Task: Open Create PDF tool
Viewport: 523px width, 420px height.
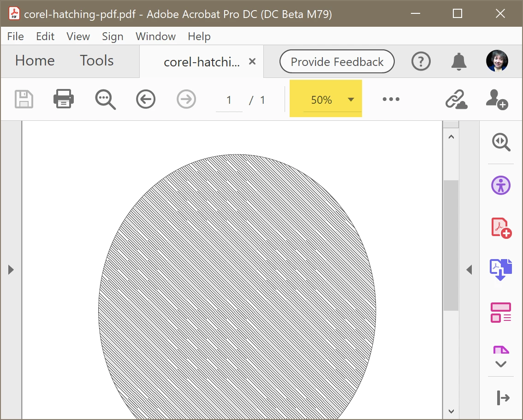Action: click(x=501, y=228)
